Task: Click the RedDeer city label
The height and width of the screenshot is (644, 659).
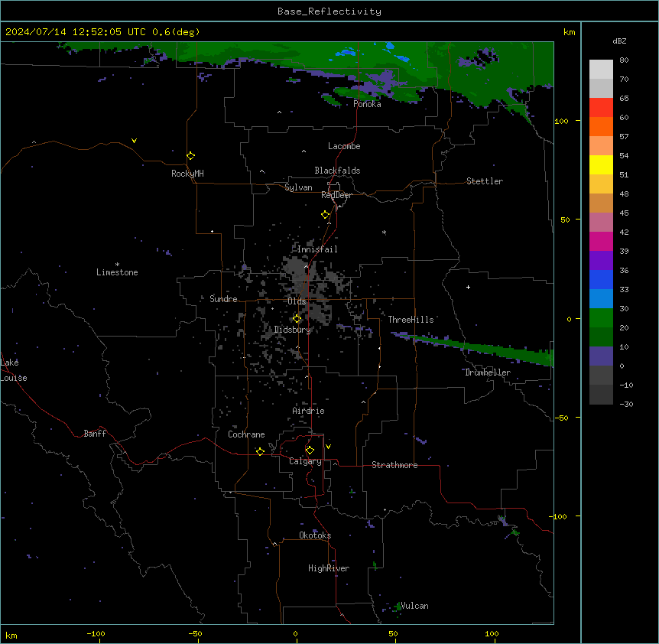Action: pyautogui.click(x=336, y=195)
